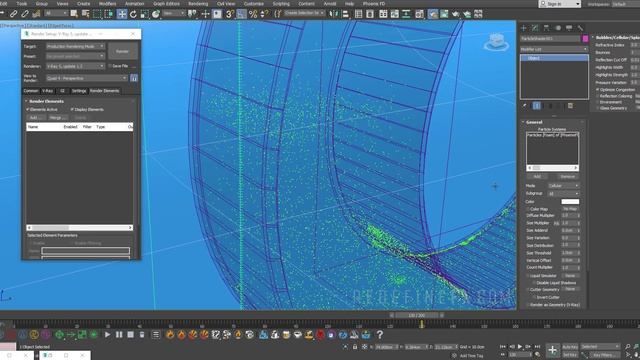The image size is (640, 360).
Task: Open the View to Render dropdown
Action: pos(87,78)
